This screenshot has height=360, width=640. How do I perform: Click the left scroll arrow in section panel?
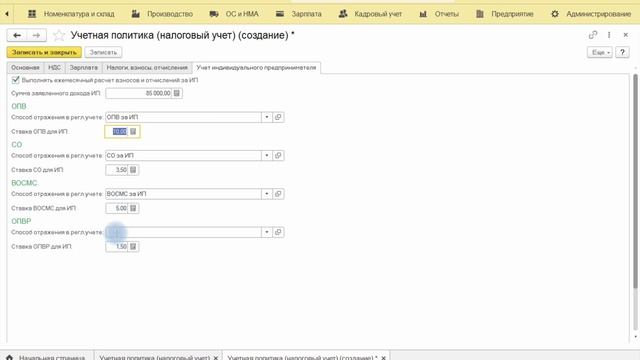pyautogui.click(x=7, y=14)
